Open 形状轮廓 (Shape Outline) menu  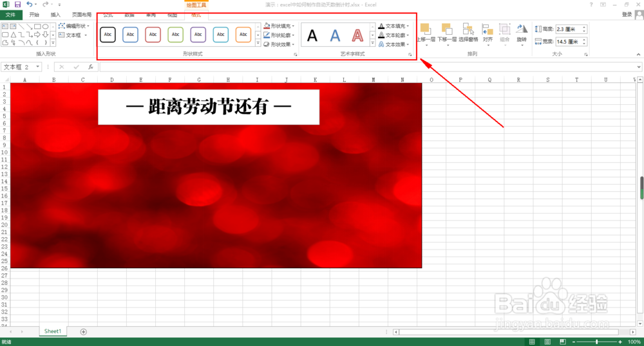[279, 35]
